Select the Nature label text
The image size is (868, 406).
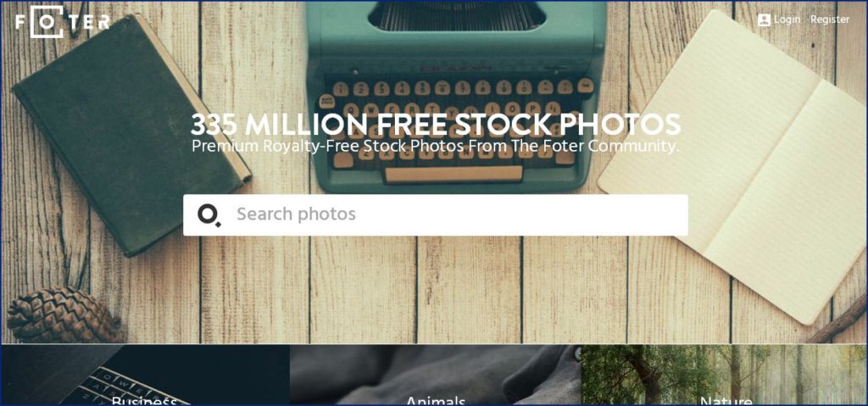(726, 400)
